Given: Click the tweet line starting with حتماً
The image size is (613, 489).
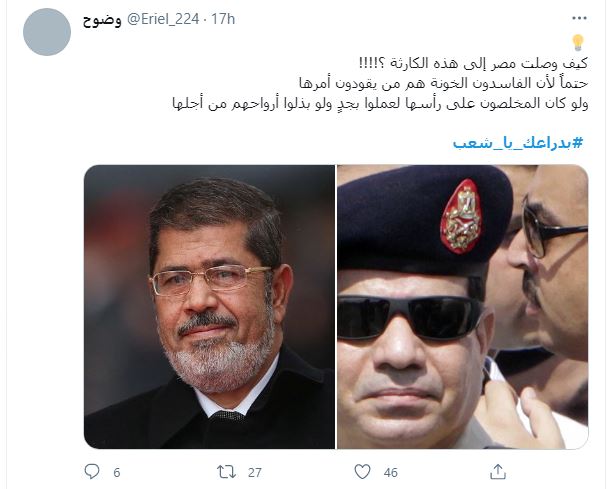Looking at the screenshot, I should click(x=443, y=83).
